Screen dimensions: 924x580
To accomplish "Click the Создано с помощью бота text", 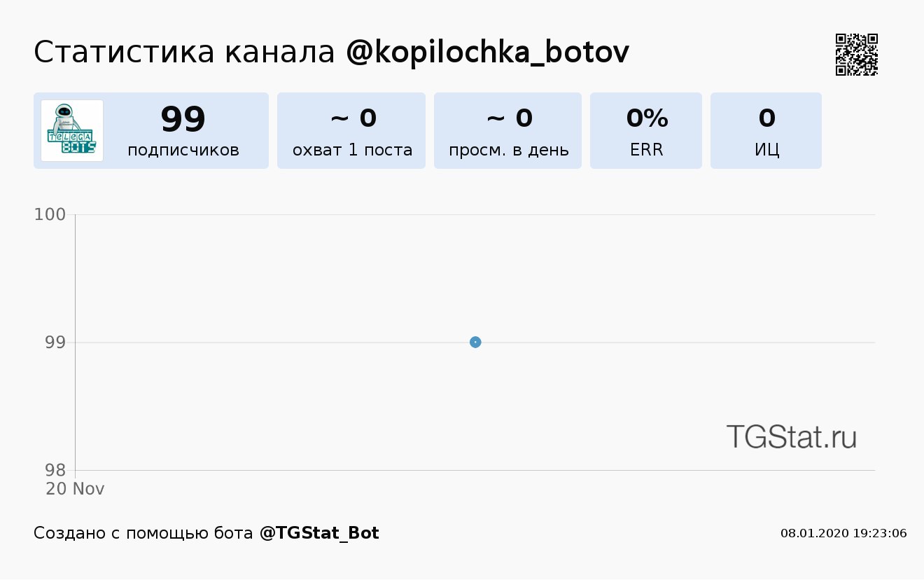I will click(x=143, y=533).
